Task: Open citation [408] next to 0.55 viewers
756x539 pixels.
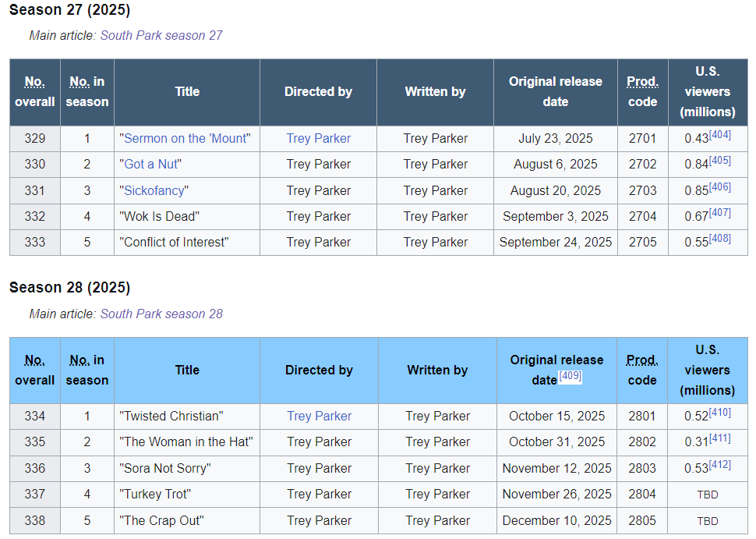Action: (720, 239)
